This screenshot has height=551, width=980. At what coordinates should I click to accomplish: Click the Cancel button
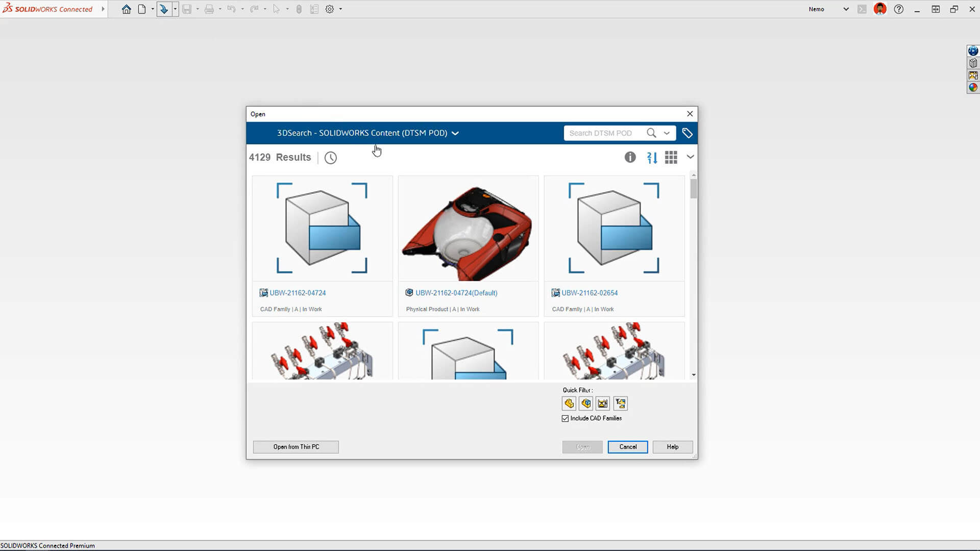click(628, 447)
